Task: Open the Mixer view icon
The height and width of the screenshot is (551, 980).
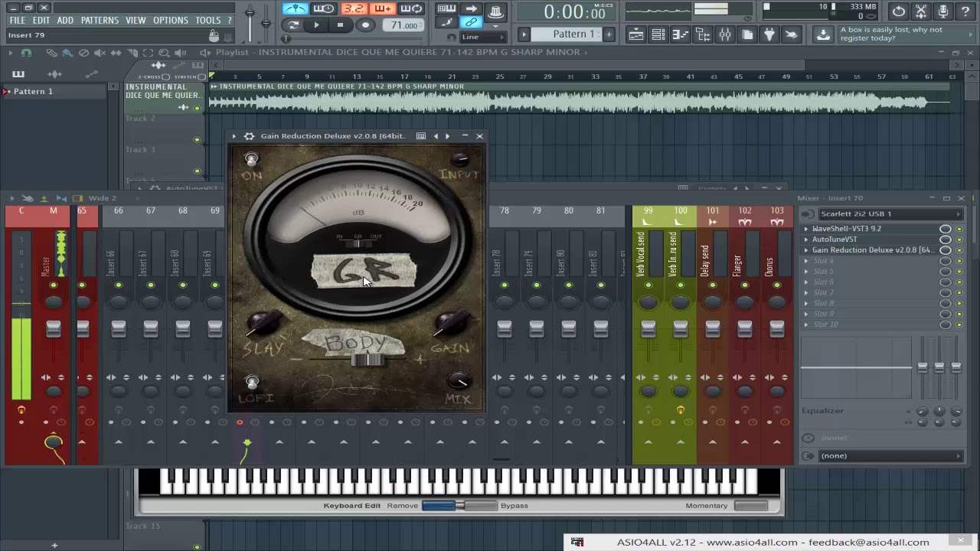Action: tap(725, 34)
